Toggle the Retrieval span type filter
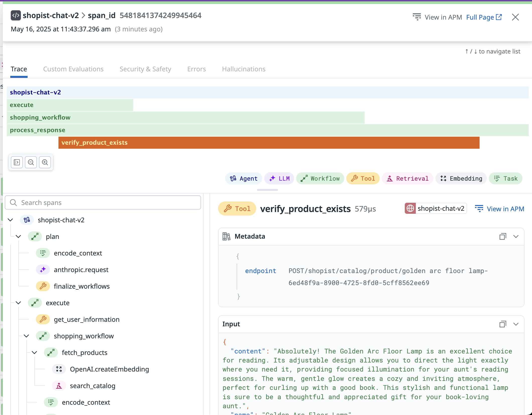Screen dimensions: 532x415 pos(408,178)
